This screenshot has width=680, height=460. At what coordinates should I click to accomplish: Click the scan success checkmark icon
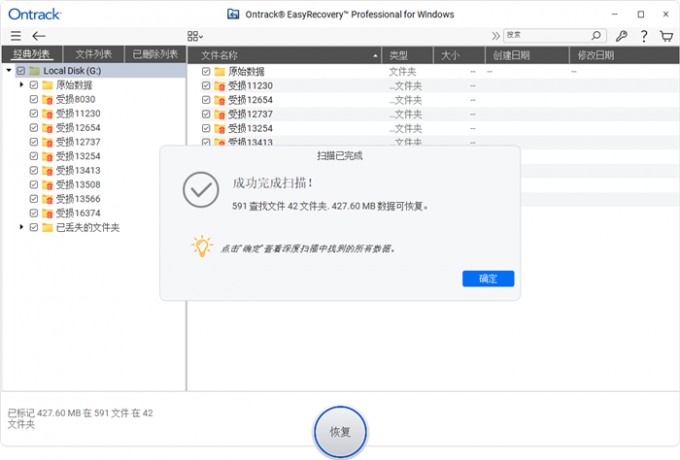point(200,190)
